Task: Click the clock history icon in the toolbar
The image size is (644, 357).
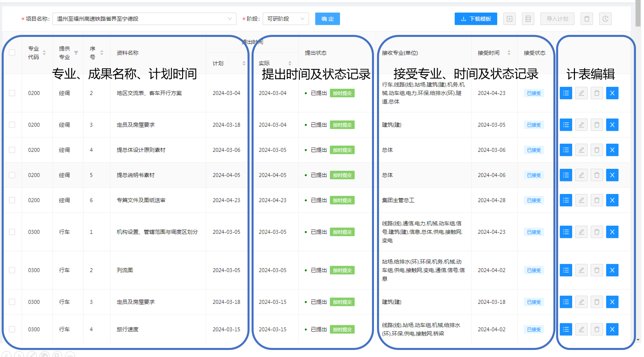Action: click(605, 19)
